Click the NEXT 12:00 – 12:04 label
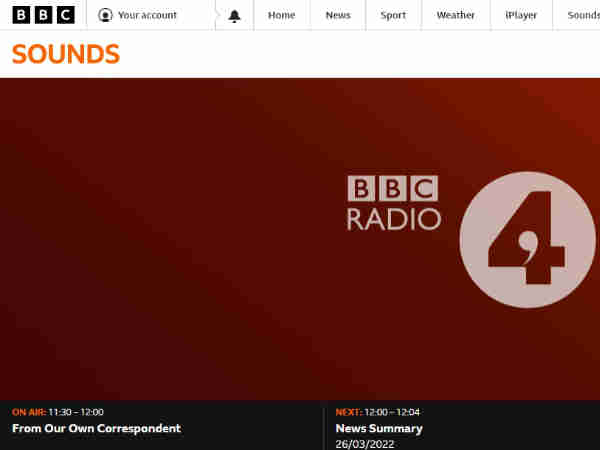Image resolution: width=600 pixels, height=450 pixels. (377, 412)
